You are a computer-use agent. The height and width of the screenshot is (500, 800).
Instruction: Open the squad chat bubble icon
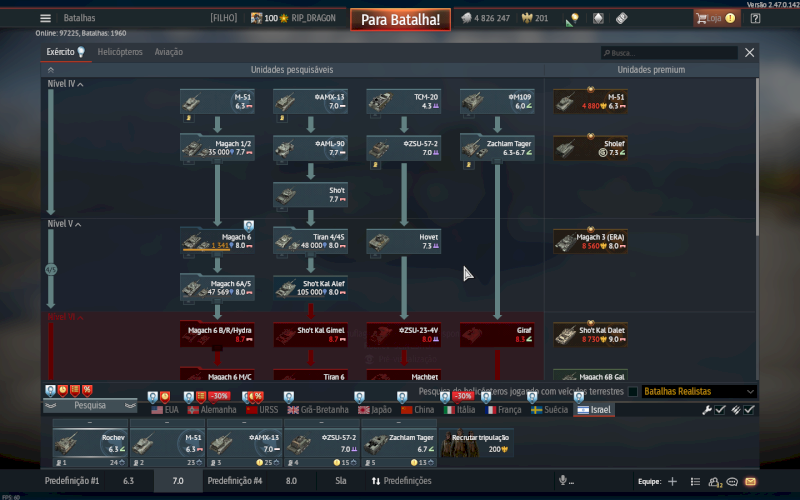click(x=732, y=481)
